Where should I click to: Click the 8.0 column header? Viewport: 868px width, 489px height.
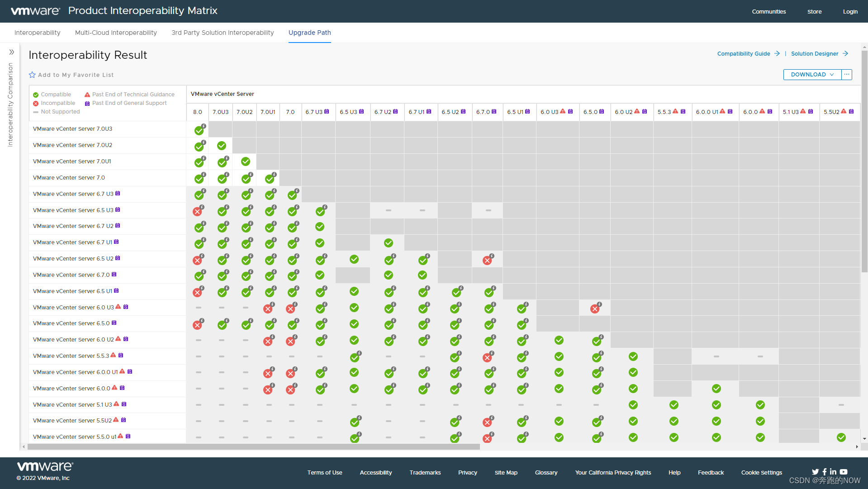click(x=198, y=112)
